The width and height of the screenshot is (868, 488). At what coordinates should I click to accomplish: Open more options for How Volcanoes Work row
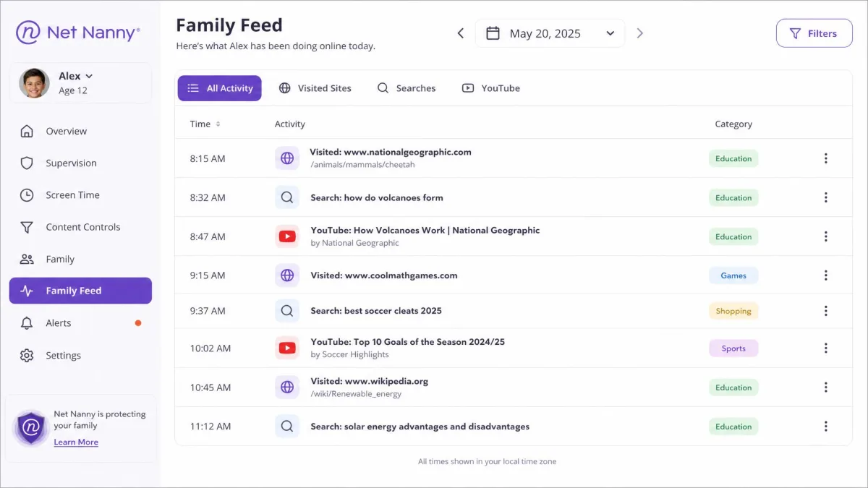coord(825,236)
